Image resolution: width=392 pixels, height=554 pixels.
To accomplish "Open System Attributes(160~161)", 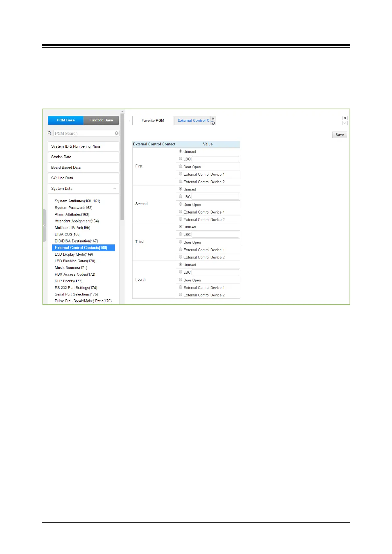I will [x=77, y=201].
